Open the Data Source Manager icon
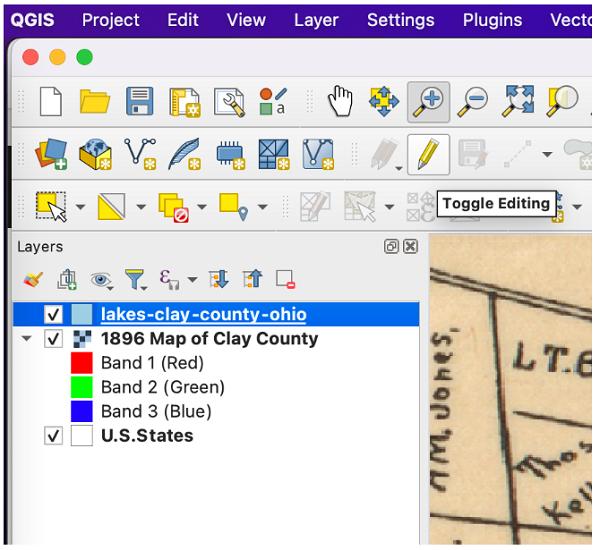The height and width of the screenshot is (550, 600). click(51, 154)
